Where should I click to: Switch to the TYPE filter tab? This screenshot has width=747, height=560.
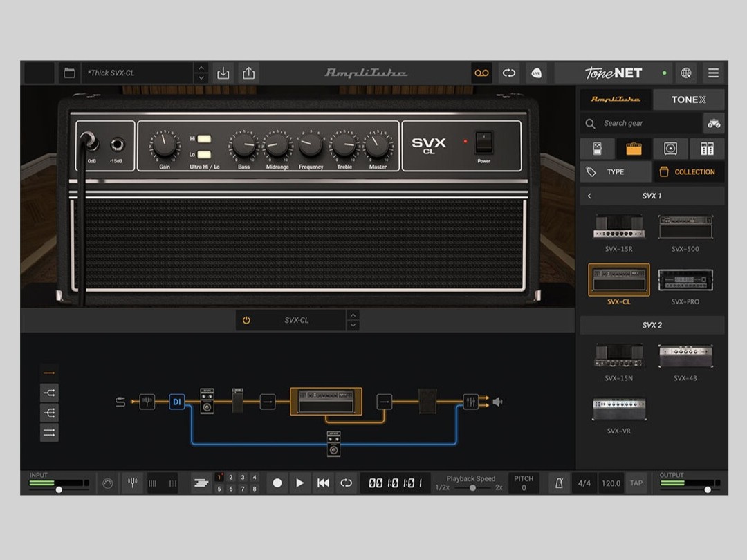(615, 171)
